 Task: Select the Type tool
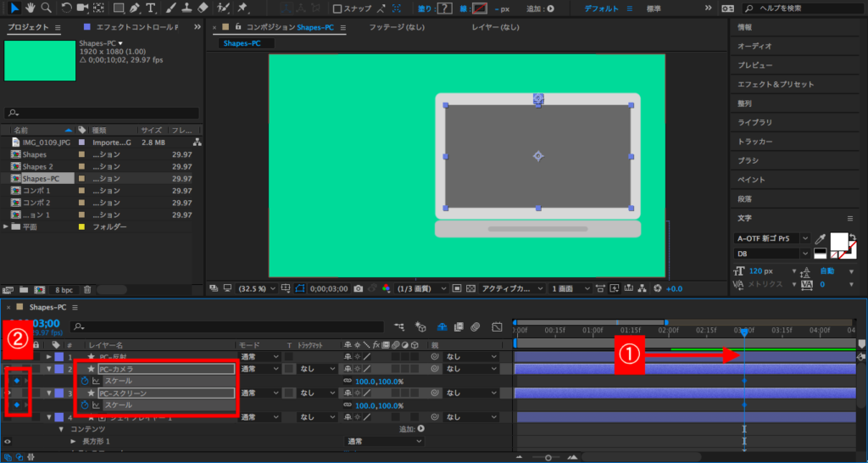151,8
